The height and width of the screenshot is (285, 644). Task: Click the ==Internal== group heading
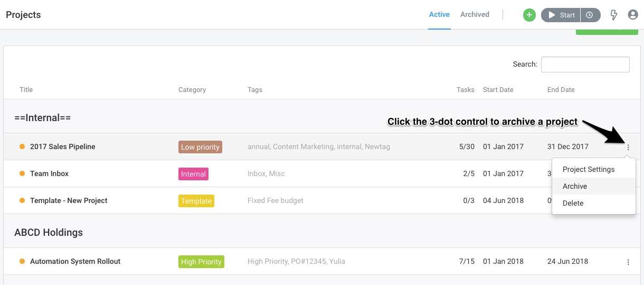(x=43, y=118)
